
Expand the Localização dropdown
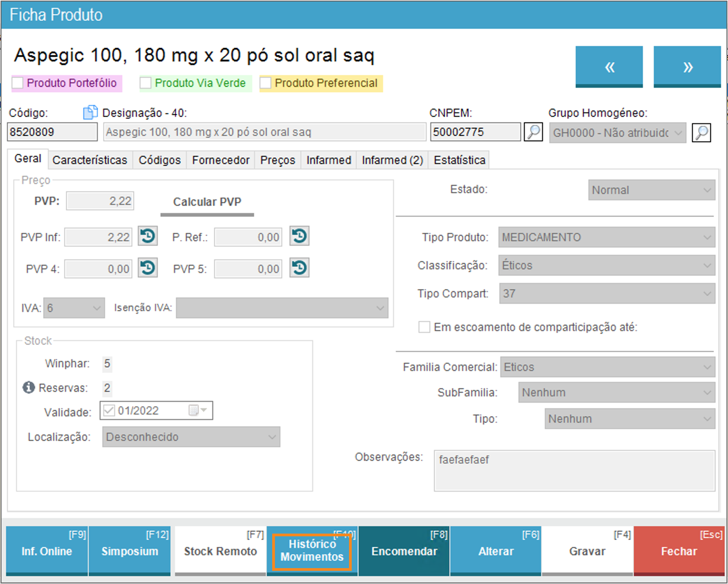191,437
